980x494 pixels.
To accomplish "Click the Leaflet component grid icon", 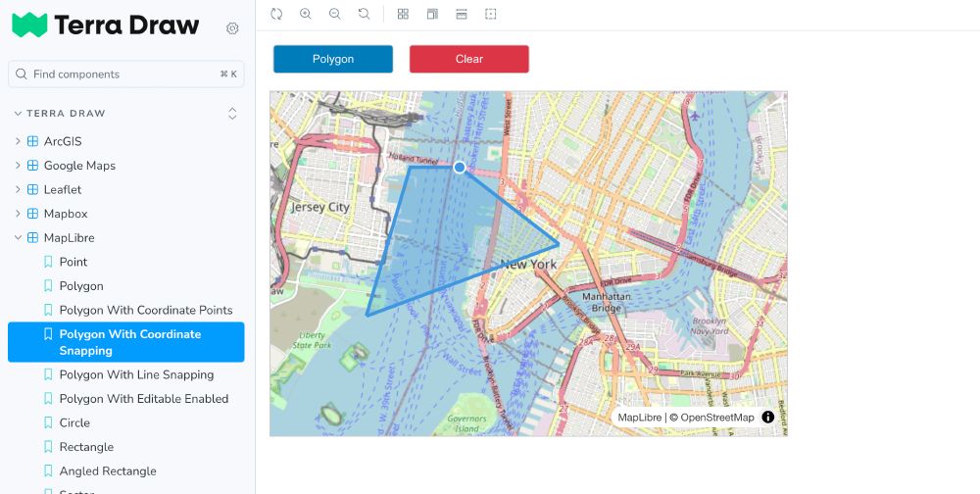I will (x=32, y=189).
